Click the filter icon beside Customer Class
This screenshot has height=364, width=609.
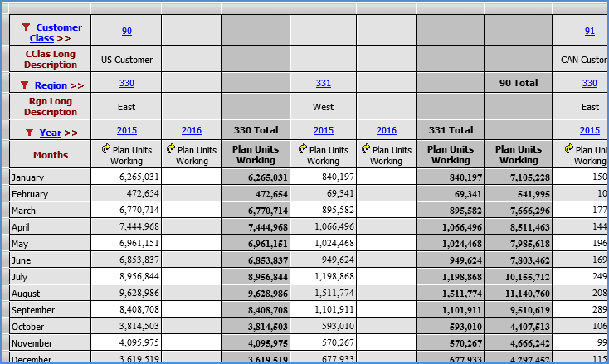click(26, 27)
